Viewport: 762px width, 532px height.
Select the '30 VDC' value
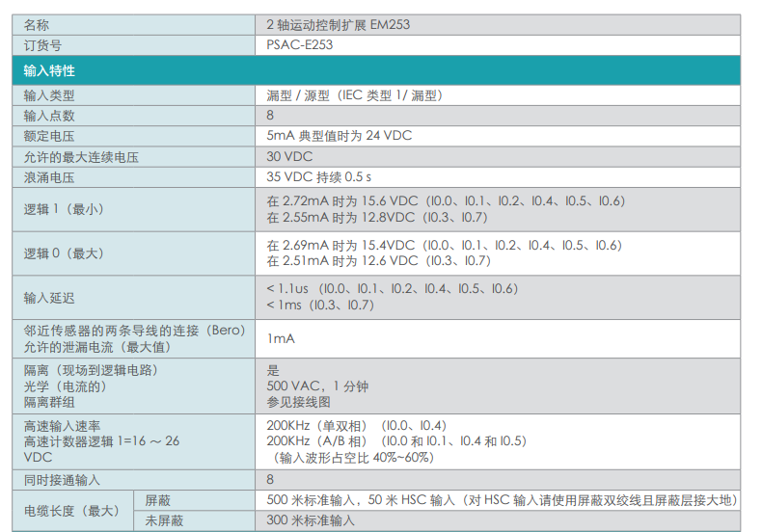click(289, 157)
